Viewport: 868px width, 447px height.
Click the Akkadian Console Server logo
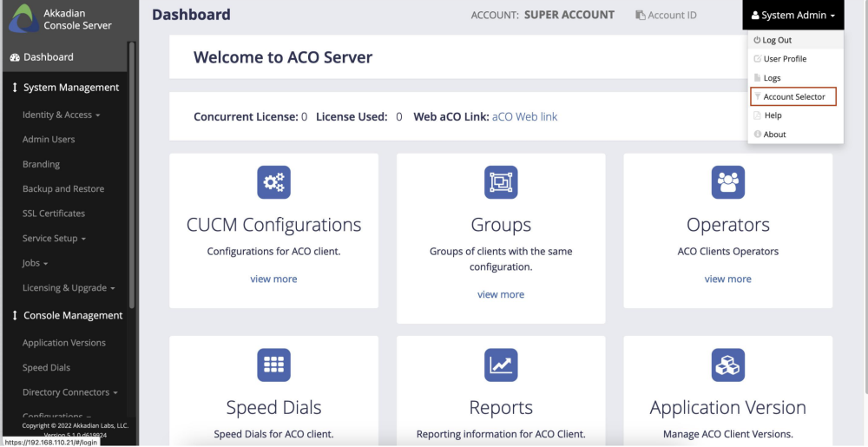[x=23, y=18]
